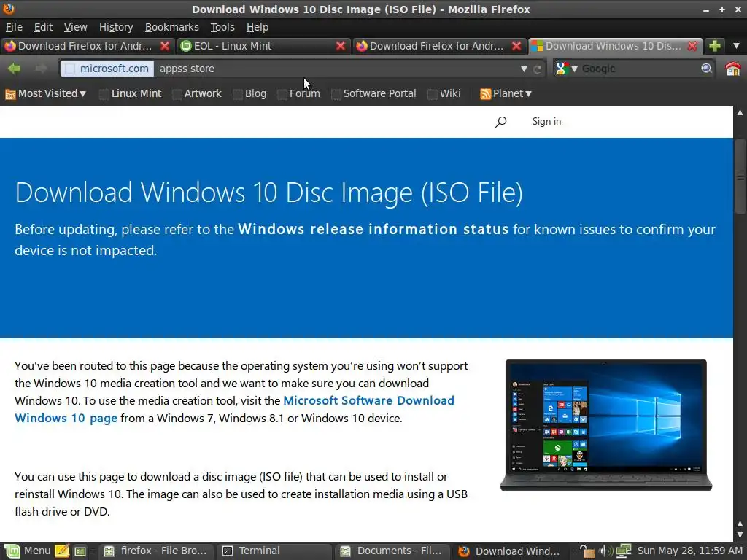Click the reload icon in the address bar
This screenshot has width=747, height=560.
(x=538, y=69)
